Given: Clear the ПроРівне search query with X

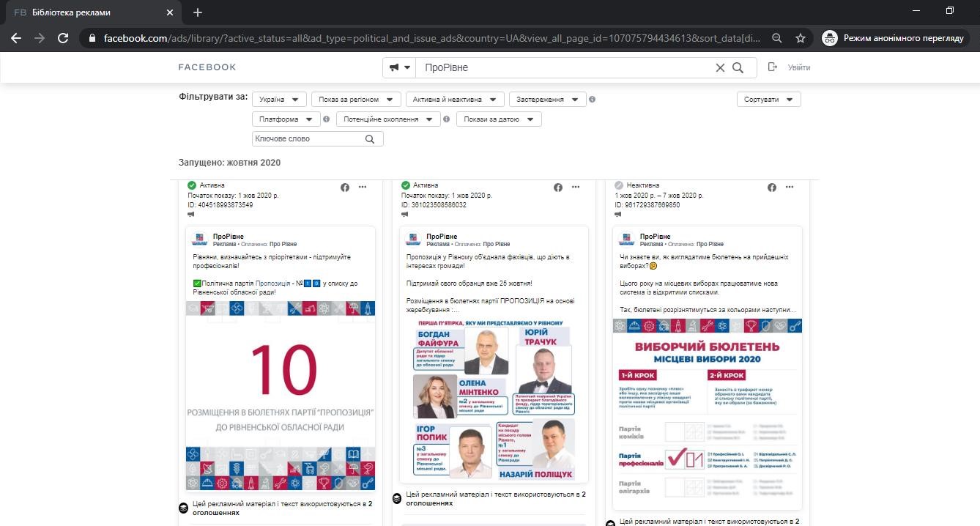Looking at the screenshot, I should click(x=720, y=67).
